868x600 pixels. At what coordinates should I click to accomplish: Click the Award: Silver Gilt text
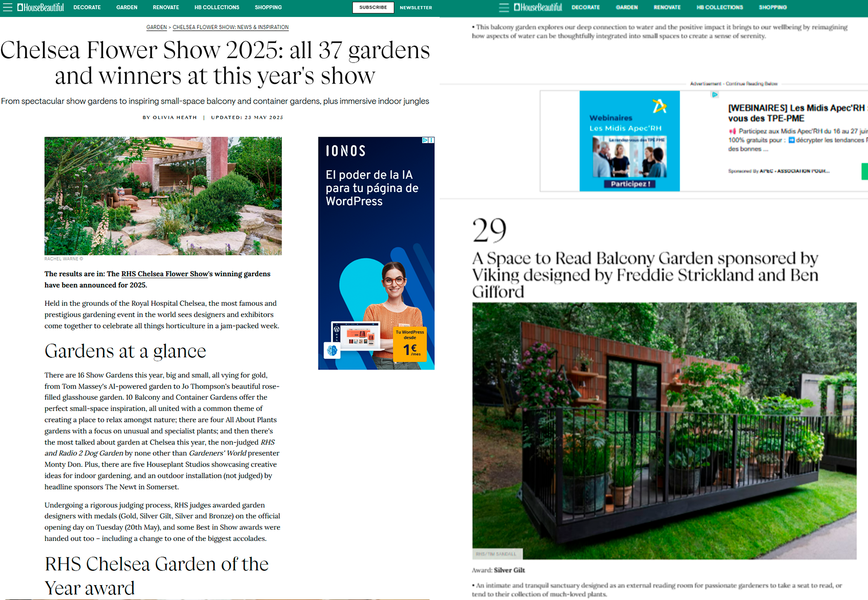[x=498, y=570]
